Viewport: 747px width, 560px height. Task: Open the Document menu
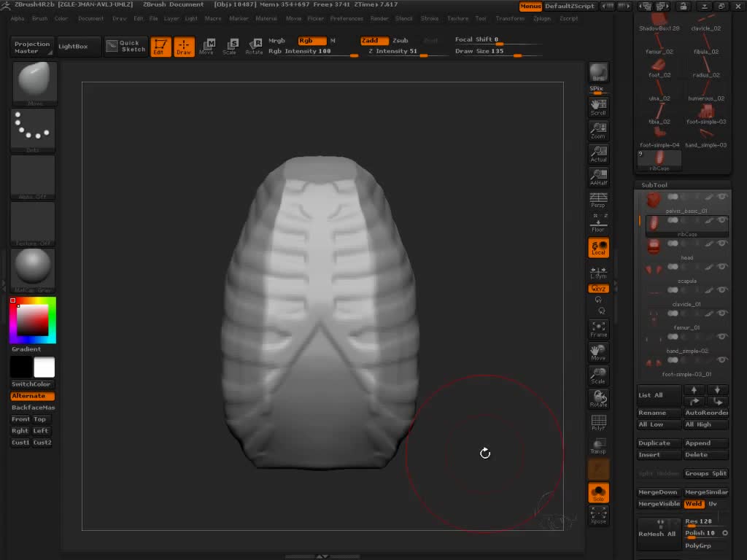click(x=90, y=18)
